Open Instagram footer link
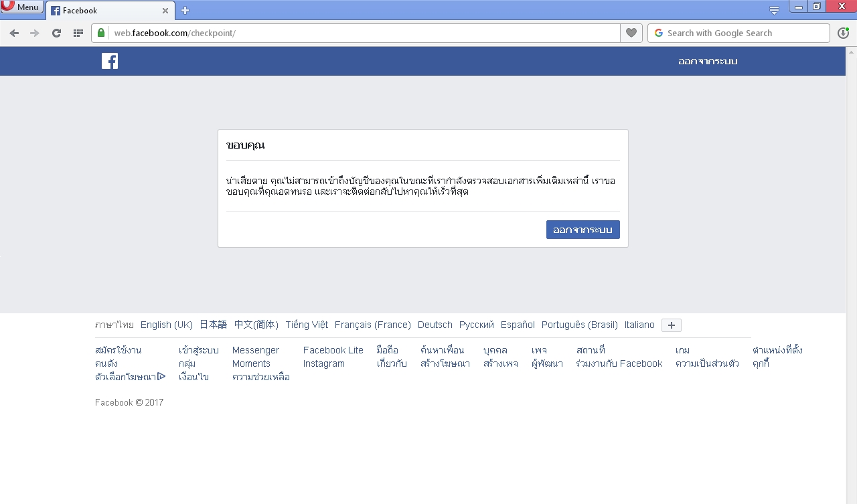This screenshot has width=857, height=504. pyautogui.click(x=324, y=363)
